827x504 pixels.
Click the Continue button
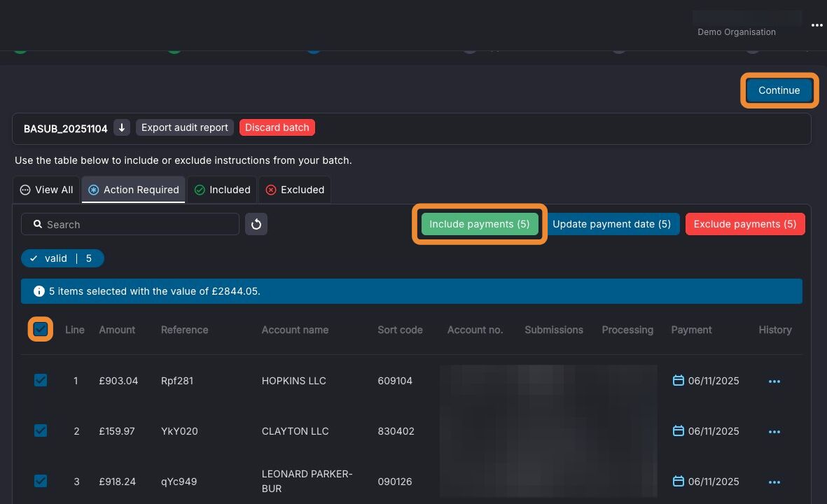pos(779,90)
